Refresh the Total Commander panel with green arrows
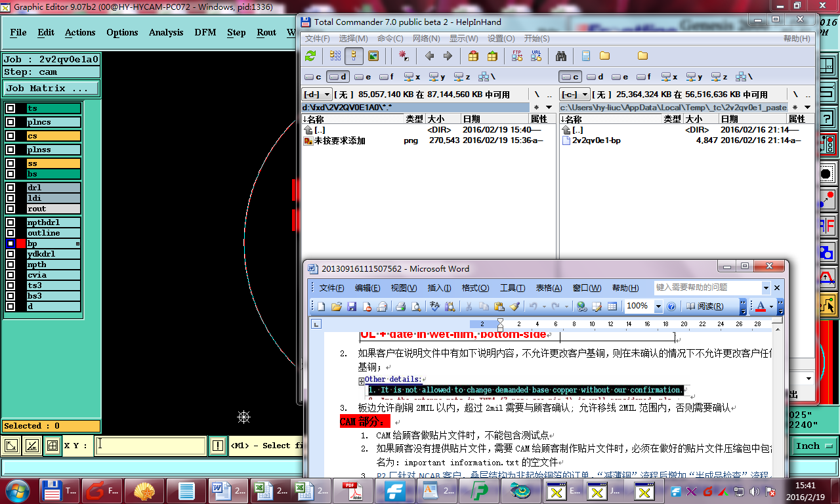 click(310, 56)
